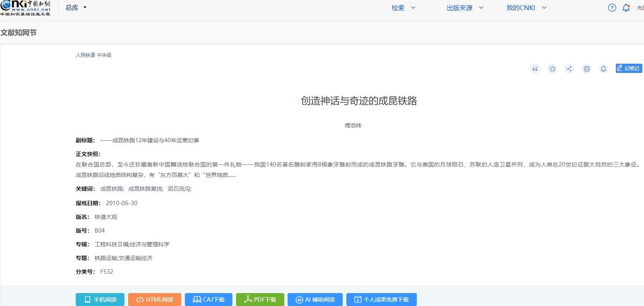
Task: Open AI 辅助阅读
Action: pyautogui.click(x=315, y=300)
